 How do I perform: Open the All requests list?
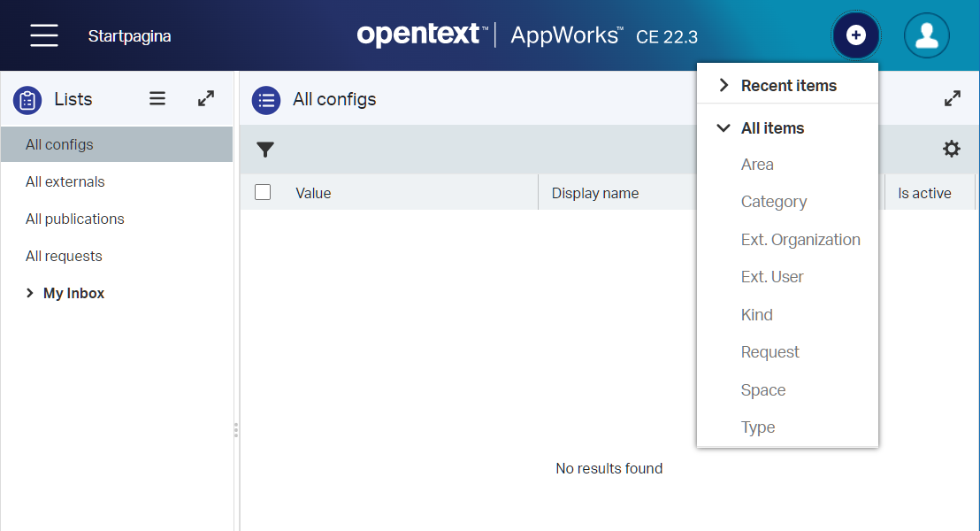[64, 256]
